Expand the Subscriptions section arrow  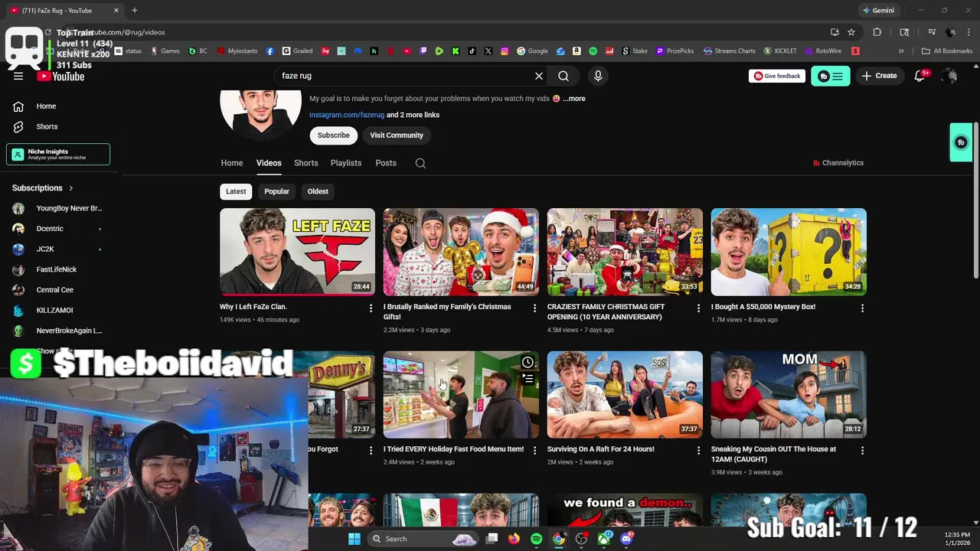[71, 188]
